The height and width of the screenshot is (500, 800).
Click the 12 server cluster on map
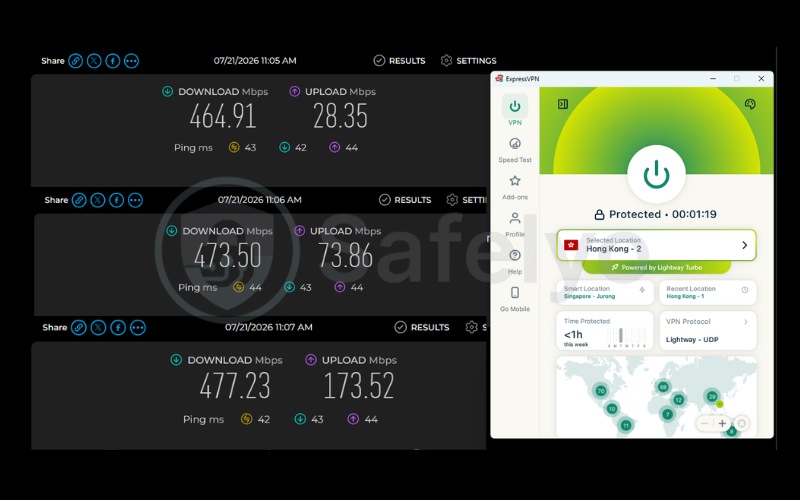(678, 399)
